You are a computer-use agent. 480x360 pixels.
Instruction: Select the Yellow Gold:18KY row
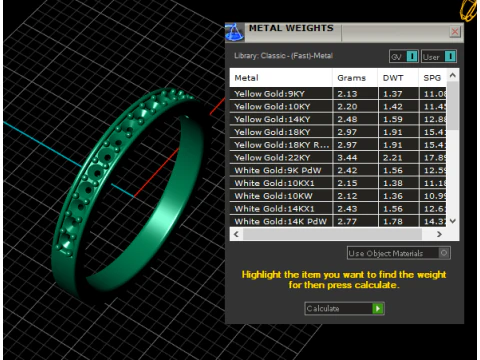pyautogui.click(x=338, y=132)
